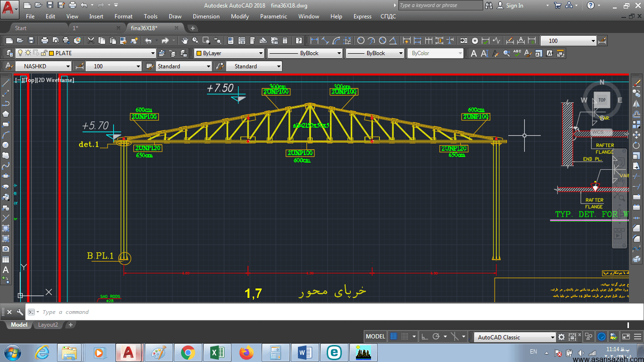Toggle Polar Tracking in status bar
The width and height of the screenshot is (644, 362).
point(436,337)
